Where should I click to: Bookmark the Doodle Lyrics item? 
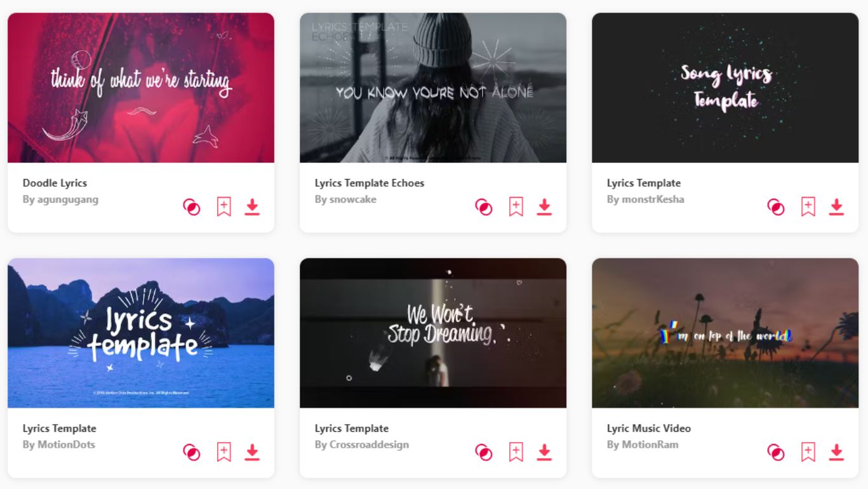pyautogui.click(x=224, y=207)
